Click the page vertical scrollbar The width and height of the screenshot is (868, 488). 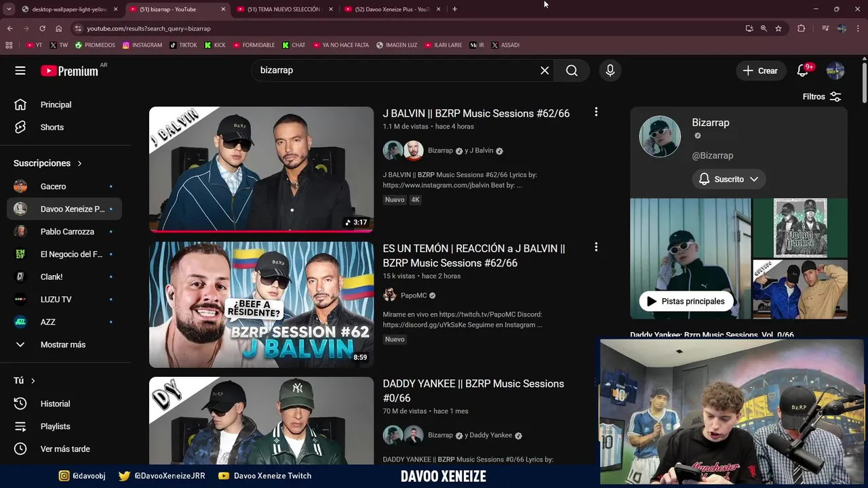[x=865, y=83]
